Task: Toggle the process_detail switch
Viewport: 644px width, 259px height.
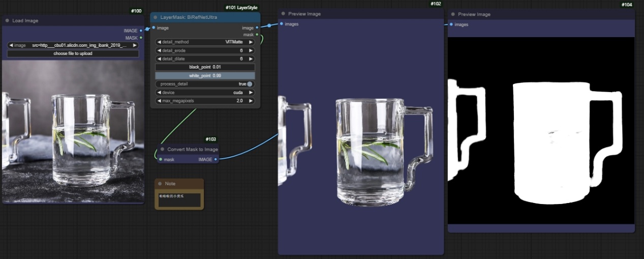Action: [250, 84]
